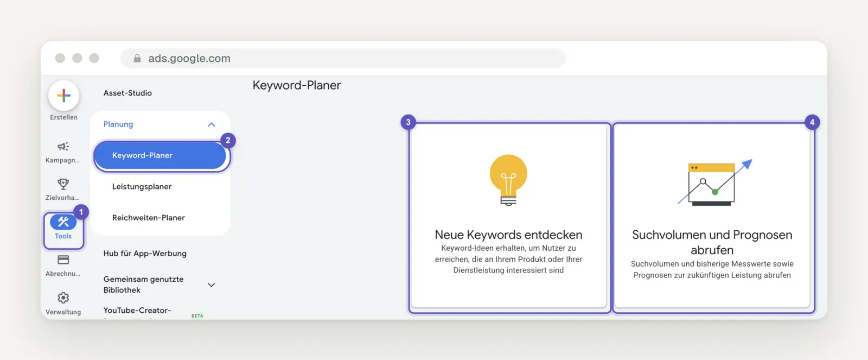Click 'Keyword-Ideen erhalten' description text
The height and width of the screenshot is (360, 868).
pos(508,259)
